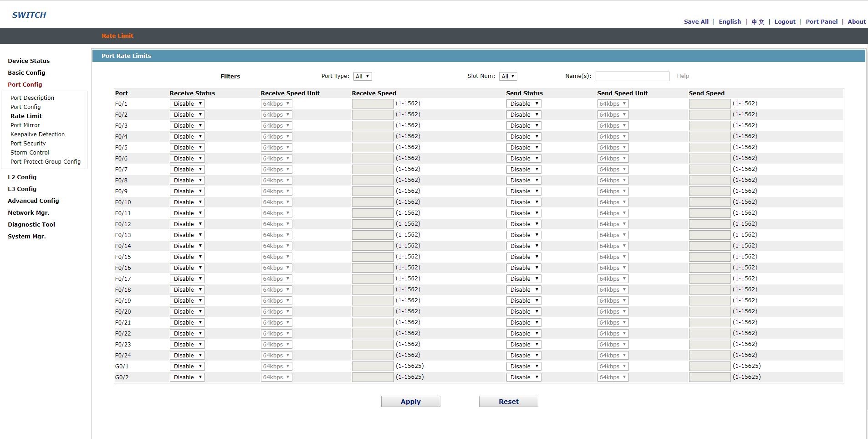Click the Logout link
868x439 pixels.
tap(785, 21)
